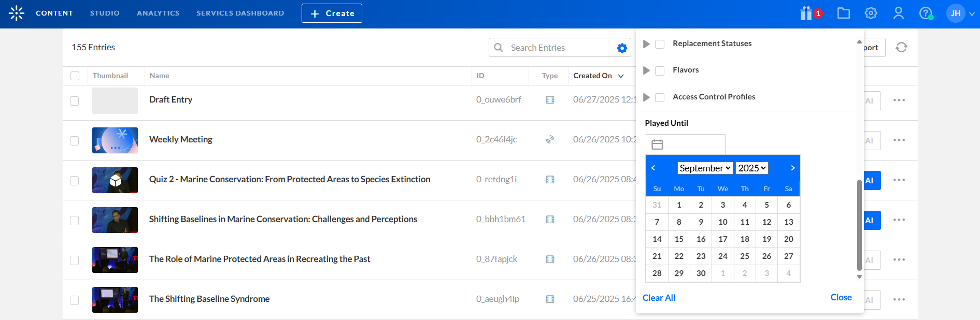Image resolution: width=980 pixels, height=320 pixels.
Task: Switch to the Analytics tab
Action: pyautogui.click(x=158, y=13)
